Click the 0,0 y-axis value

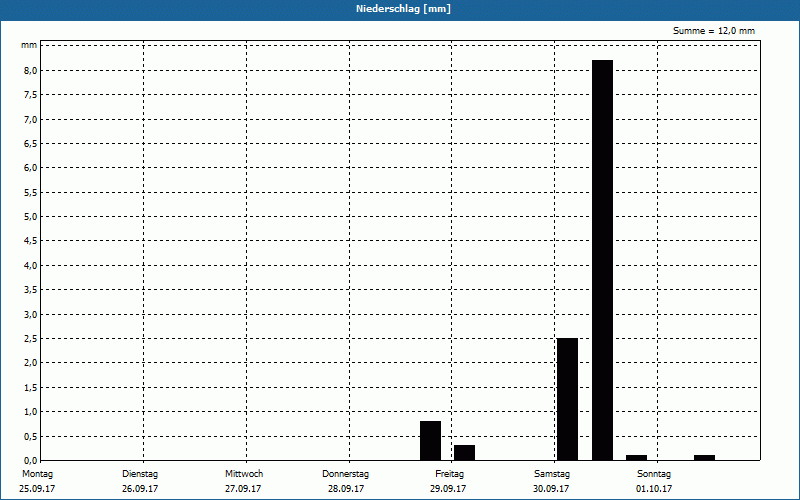(31, 461)
